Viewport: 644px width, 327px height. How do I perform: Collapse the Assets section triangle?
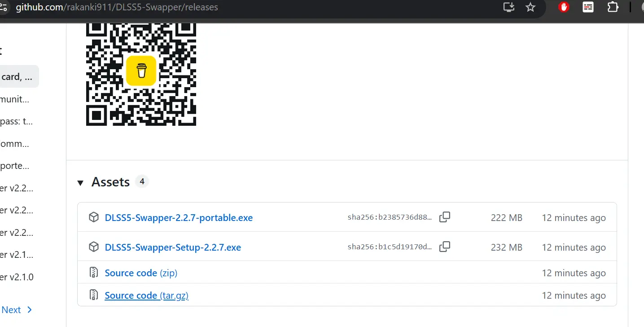[x=80, y=182]
